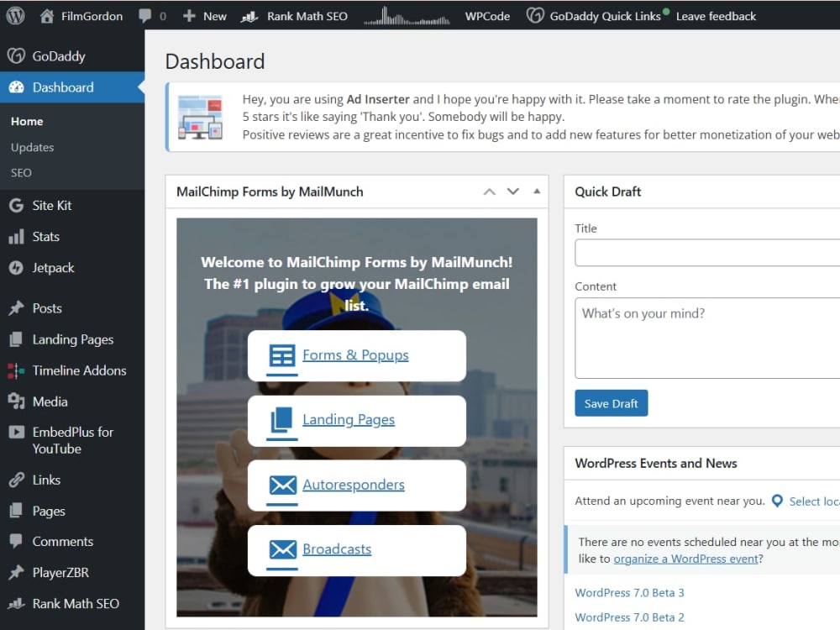Move MailChimp Forms widget down
The height and width of the screenshot is (630, 840).
pos(512,192)
